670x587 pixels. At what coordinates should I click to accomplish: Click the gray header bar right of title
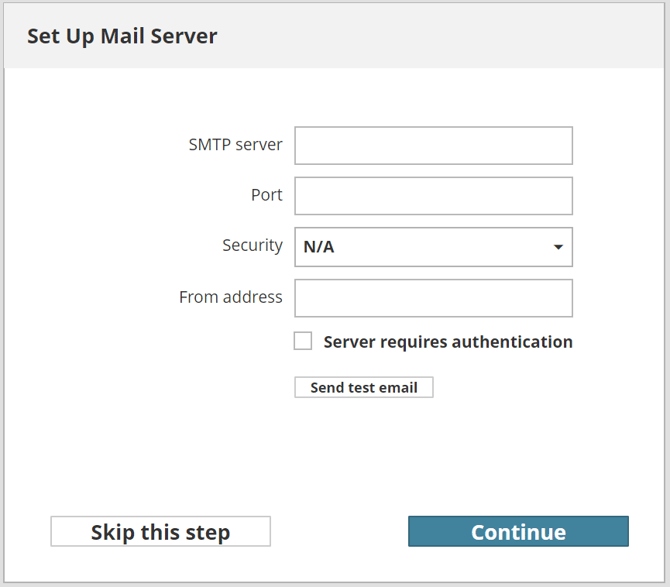[x=450, y=37]
